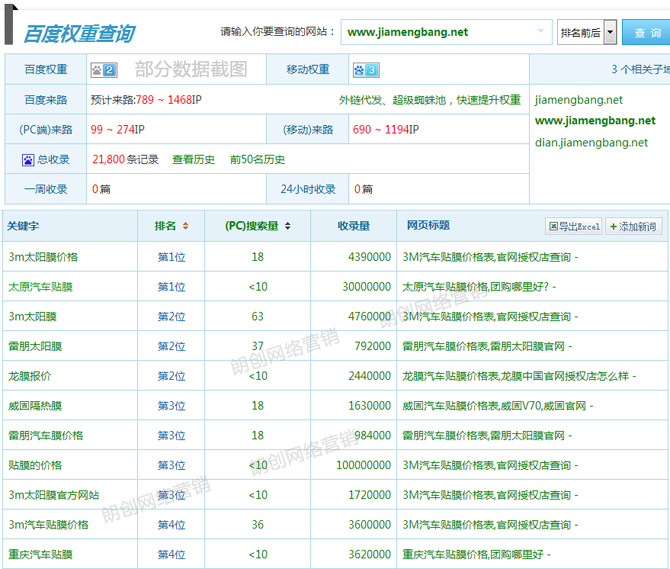Click keyword 太原汽车贴膜

click(41, 287)
